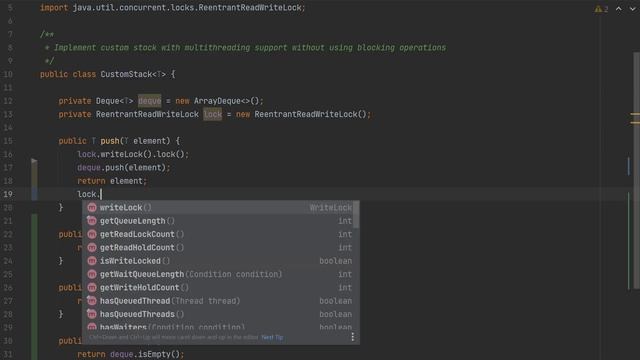Image resolution: width=640 pixels, height=360 pixels.
Task: Open Next Tip link in completion popup
Action: click(x=272, y=338)
